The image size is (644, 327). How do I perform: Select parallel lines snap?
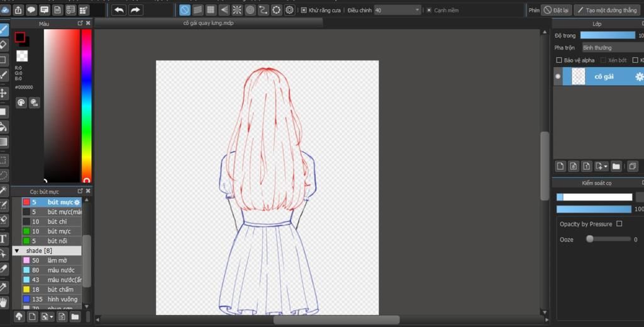(x=198, y=10)
